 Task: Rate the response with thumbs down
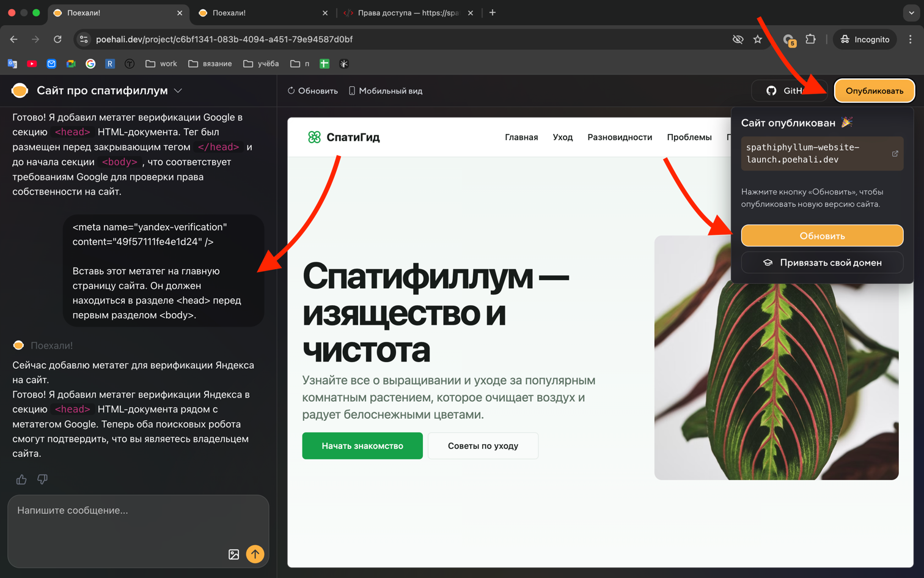click(42, 479)
